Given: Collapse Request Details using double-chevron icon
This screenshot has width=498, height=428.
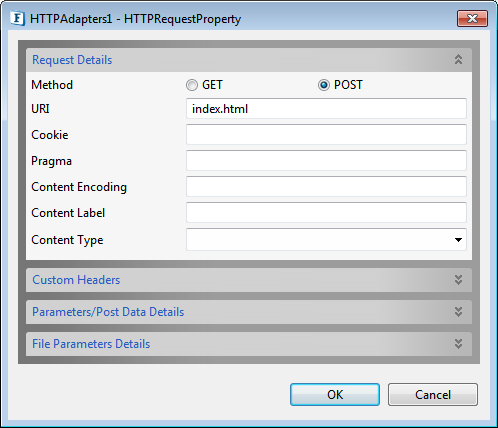Looking at the screenshot, I should (x=458, y=60).
